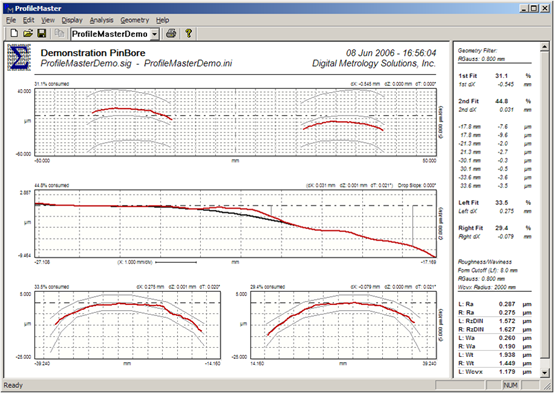The image size is (554, 393).
Task: Open the View menu
Action: 48,20
